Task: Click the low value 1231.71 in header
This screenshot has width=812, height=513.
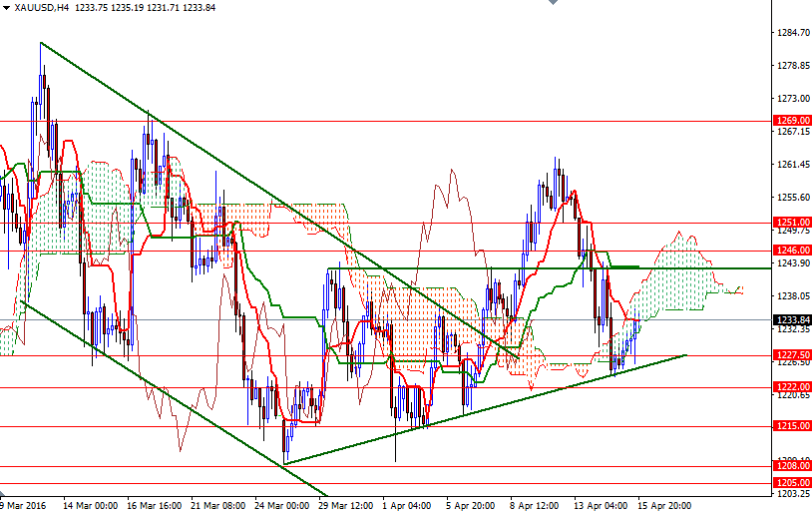Action: [x=164, y=8]
